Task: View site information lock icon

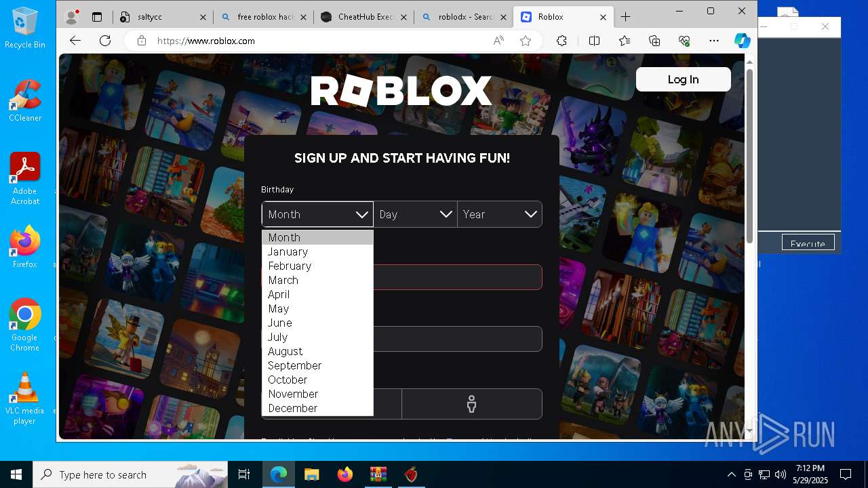Action: pyautogui.click(x=142, y=41)
